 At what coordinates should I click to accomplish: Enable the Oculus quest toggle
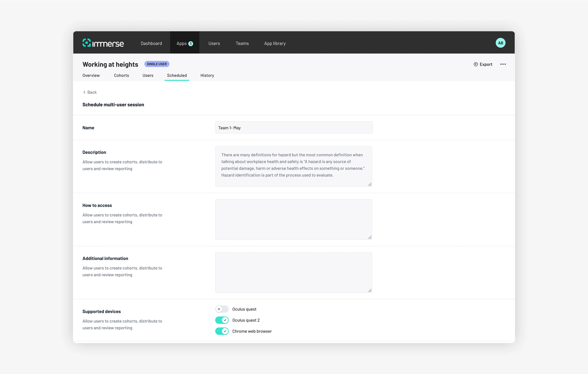(x=222, y=309)
